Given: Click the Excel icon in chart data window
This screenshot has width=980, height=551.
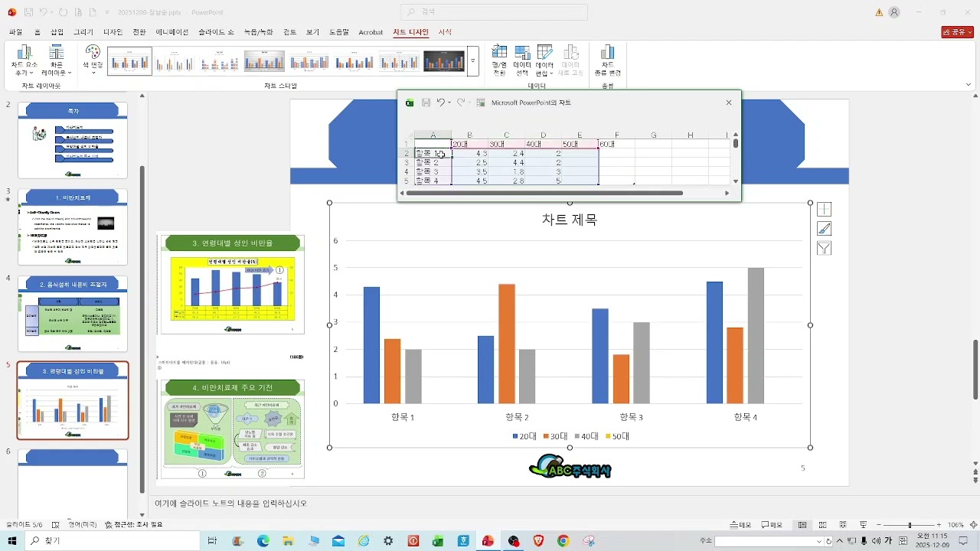Looking at the screenshot, I should click(410, 103).
